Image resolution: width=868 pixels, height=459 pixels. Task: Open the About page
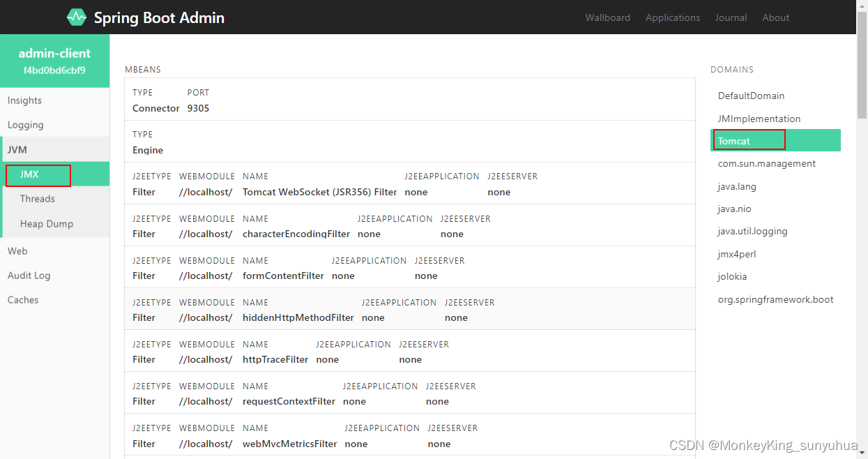(x=775, y=17)
